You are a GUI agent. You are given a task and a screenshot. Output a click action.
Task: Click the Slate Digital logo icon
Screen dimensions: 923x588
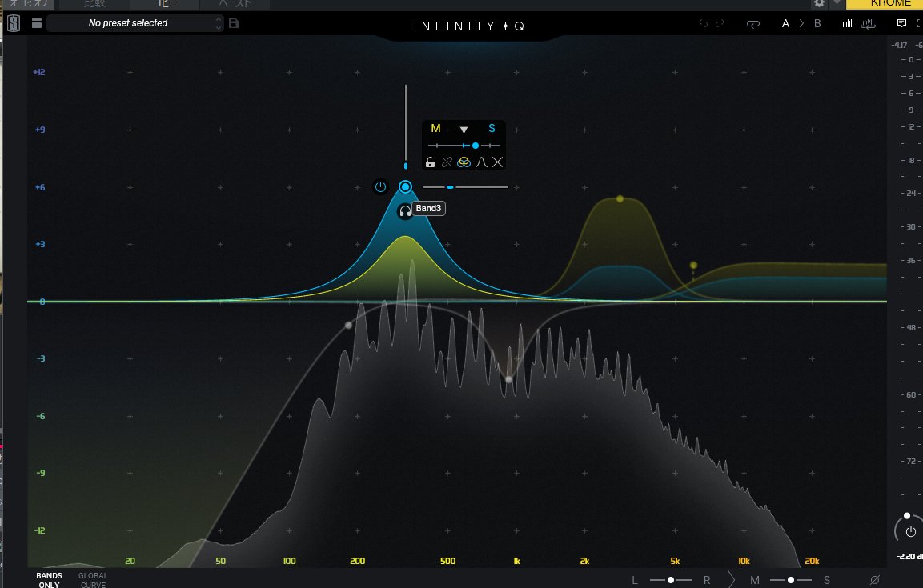tap(14, 23)
